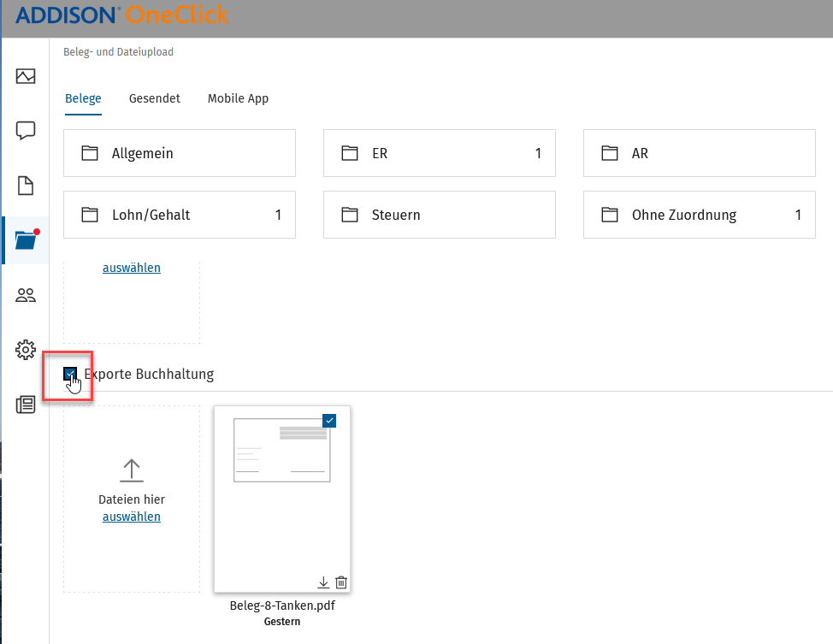Click the Exporte Buchhaltung section heading
Screen dimensions: 833x644
(x=150, y=374)
